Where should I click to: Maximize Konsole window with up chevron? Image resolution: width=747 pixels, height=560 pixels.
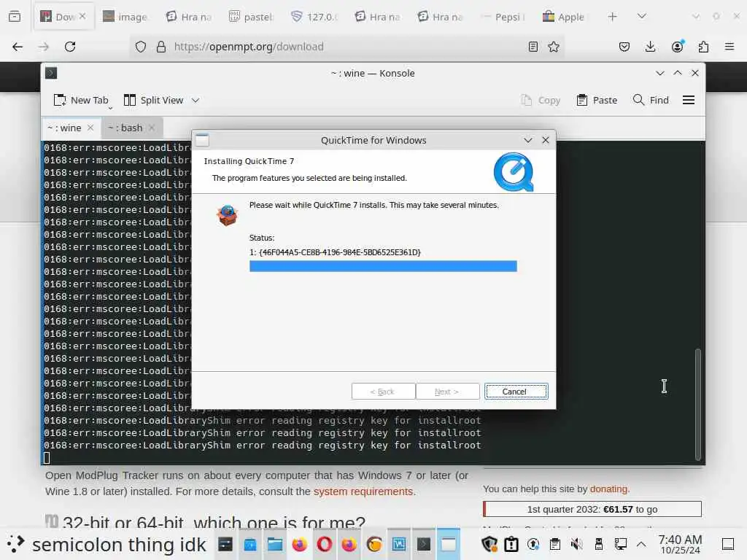[x=678, y=73]
